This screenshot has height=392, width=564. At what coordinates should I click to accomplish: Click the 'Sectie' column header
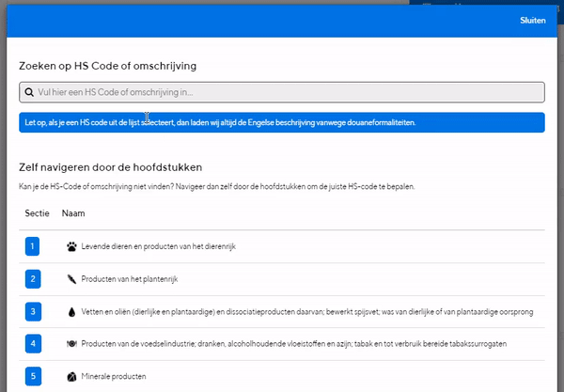(37, 213)
